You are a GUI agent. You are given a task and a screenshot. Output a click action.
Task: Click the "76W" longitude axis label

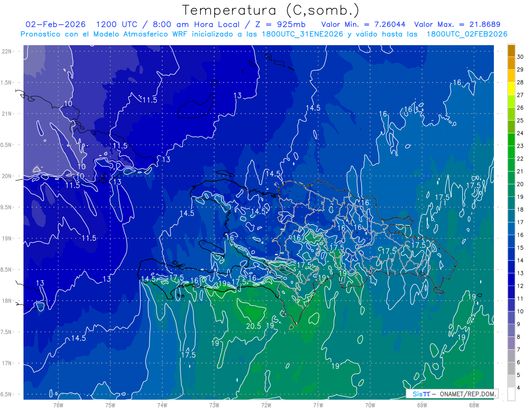point(58,405)
